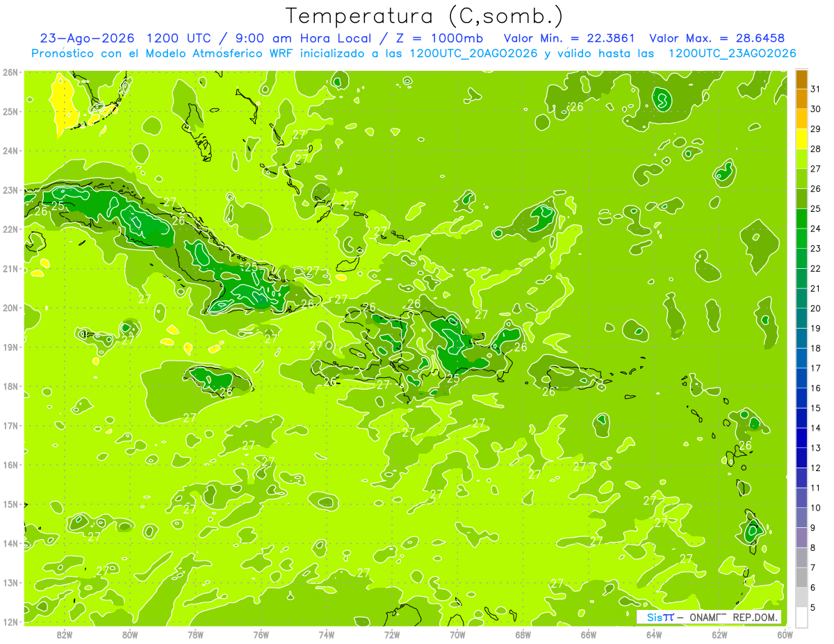Click the 12N latitude axis label
This screenshot has height=644, width=834.
coord(10,622)
